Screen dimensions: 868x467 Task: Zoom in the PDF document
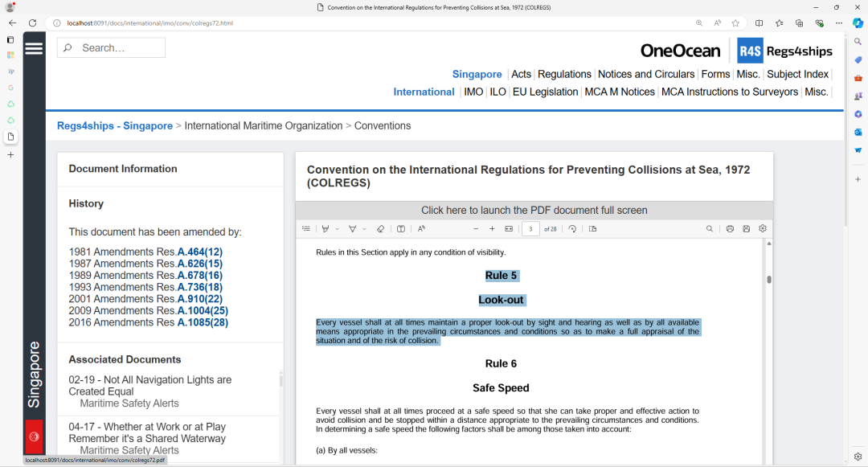(492, 228)
